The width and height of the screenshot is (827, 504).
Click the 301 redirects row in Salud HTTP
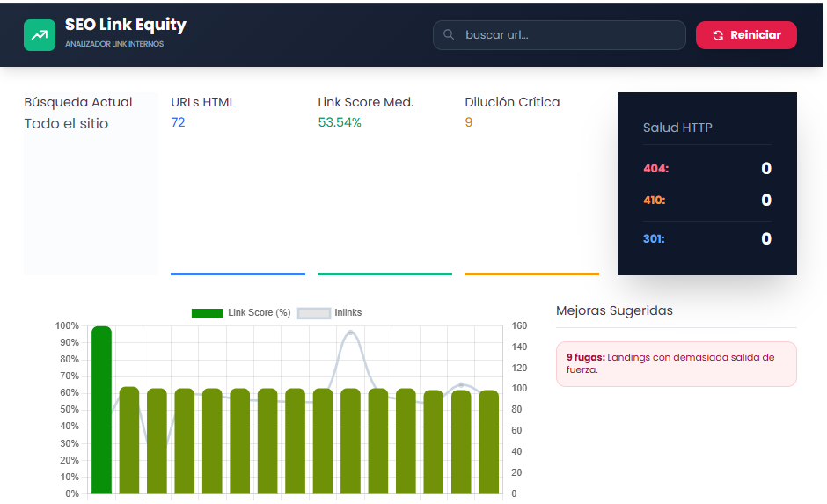click(706, 238)
